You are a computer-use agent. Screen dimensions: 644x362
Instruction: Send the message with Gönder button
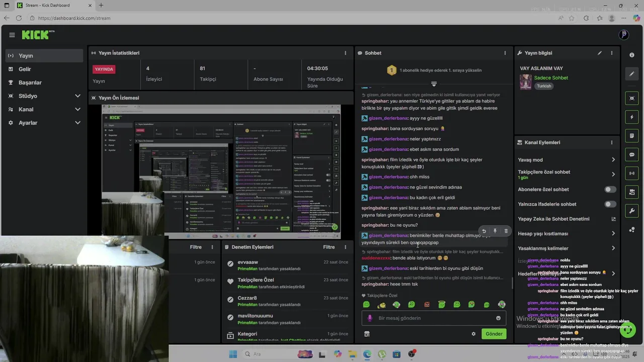coord(494,334)
